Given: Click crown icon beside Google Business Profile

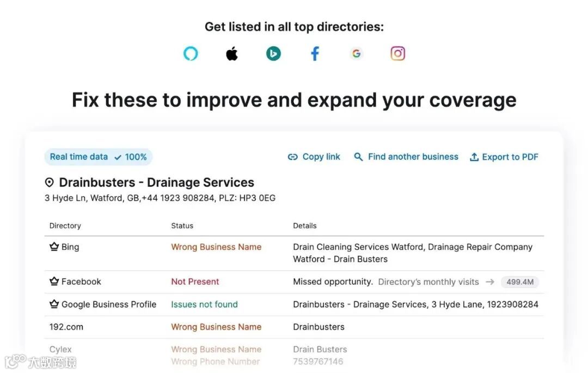Looking at the screenshot, I should (x=54, y=304).
